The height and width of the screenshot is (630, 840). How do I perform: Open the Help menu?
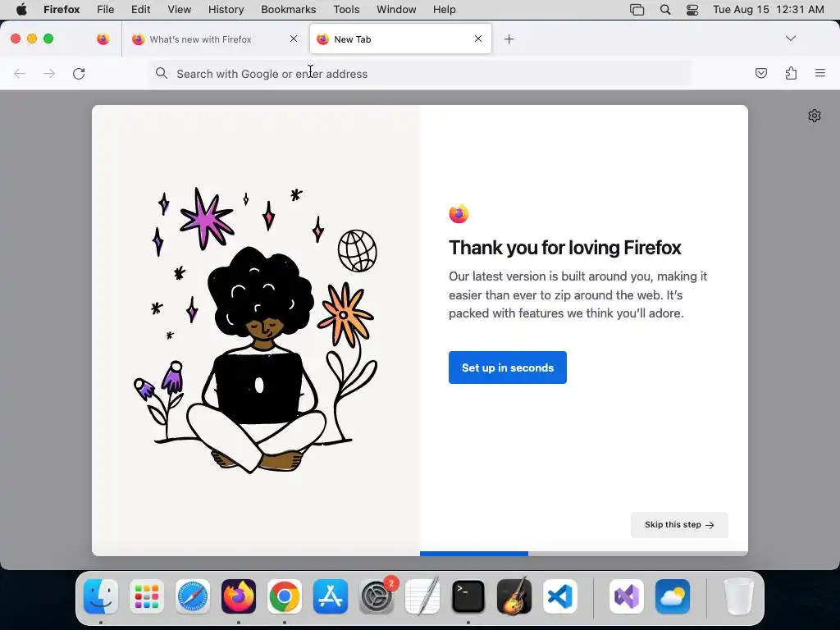(444, 10)
